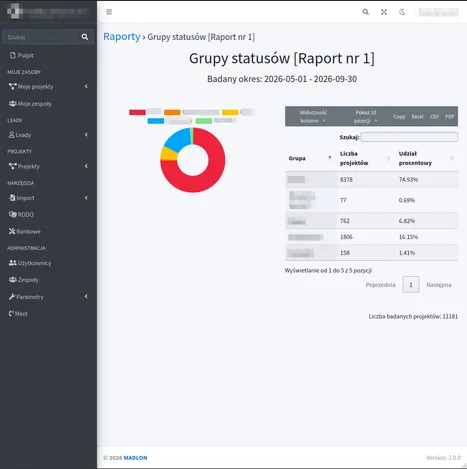Viewport: 467px width, 469px height.
Task: Click the Poprzednia pagination link
Action: [380, 285]
